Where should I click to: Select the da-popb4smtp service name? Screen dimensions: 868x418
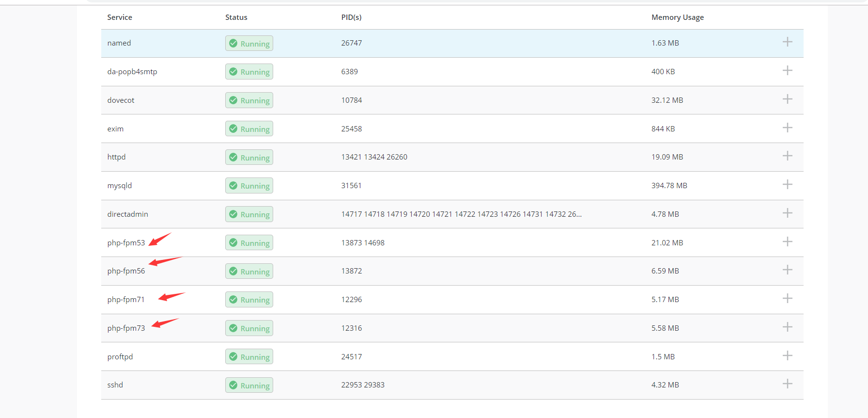tap(132, 72)
